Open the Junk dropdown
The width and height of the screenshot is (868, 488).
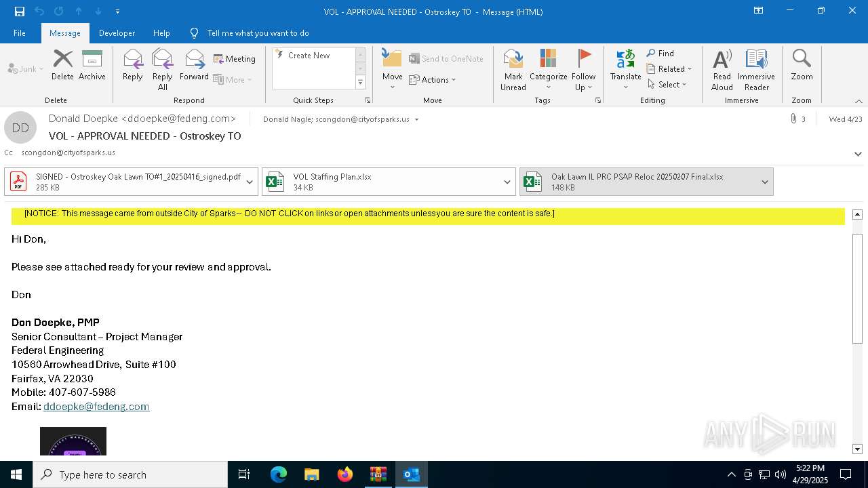tap(26, 68)
